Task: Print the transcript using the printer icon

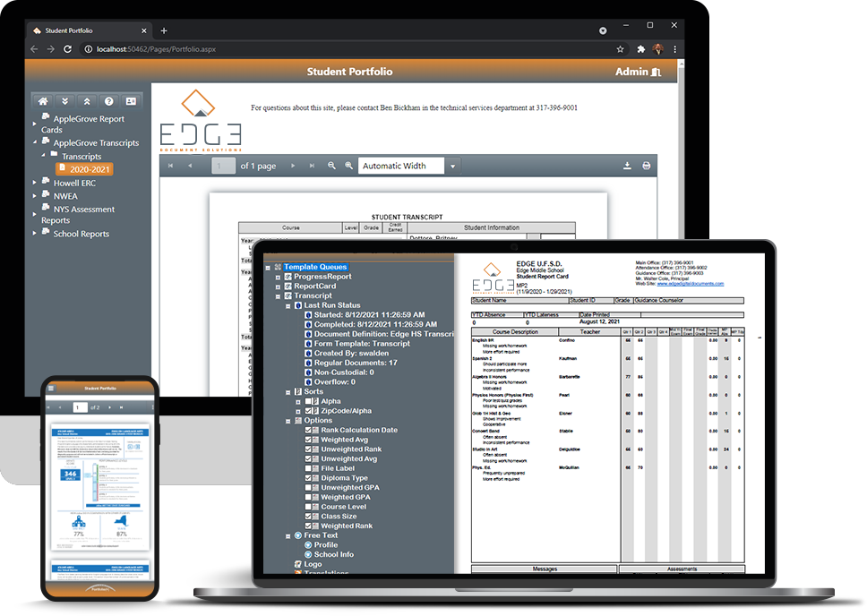Action: (647, 166)
